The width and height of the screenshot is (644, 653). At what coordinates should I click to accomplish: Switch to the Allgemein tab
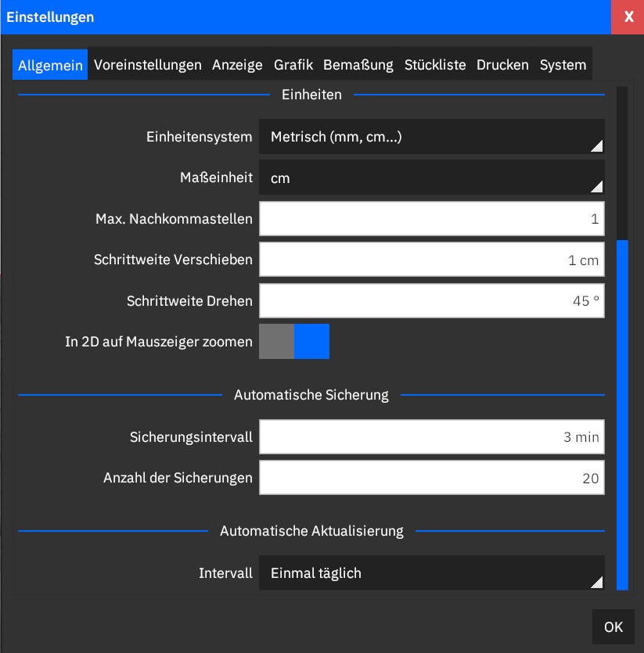coord(50,65)
